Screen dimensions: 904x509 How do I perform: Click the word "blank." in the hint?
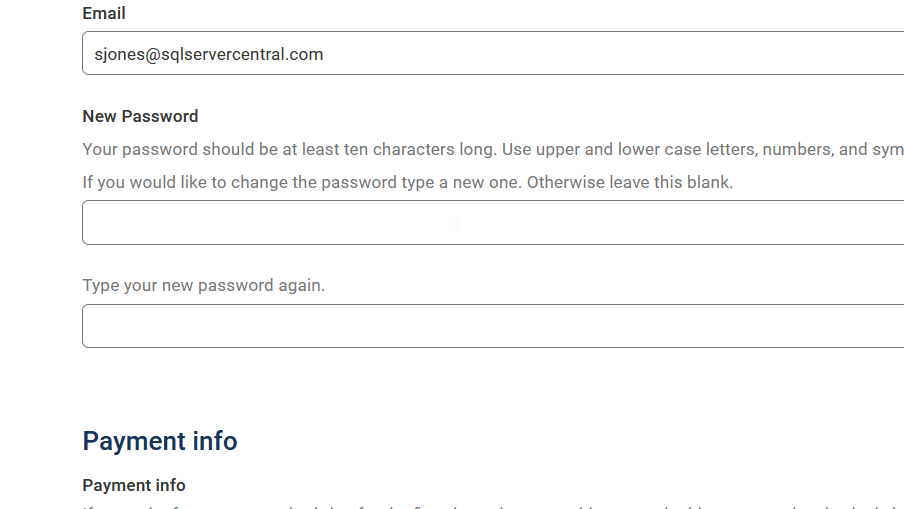click(709, 183)
